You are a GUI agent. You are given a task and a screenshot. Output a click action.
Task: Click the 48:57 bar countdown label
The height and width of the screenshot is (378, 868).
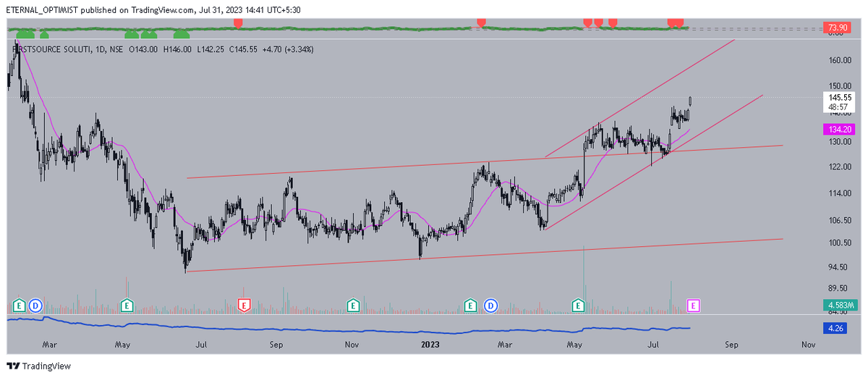[838, 106]
